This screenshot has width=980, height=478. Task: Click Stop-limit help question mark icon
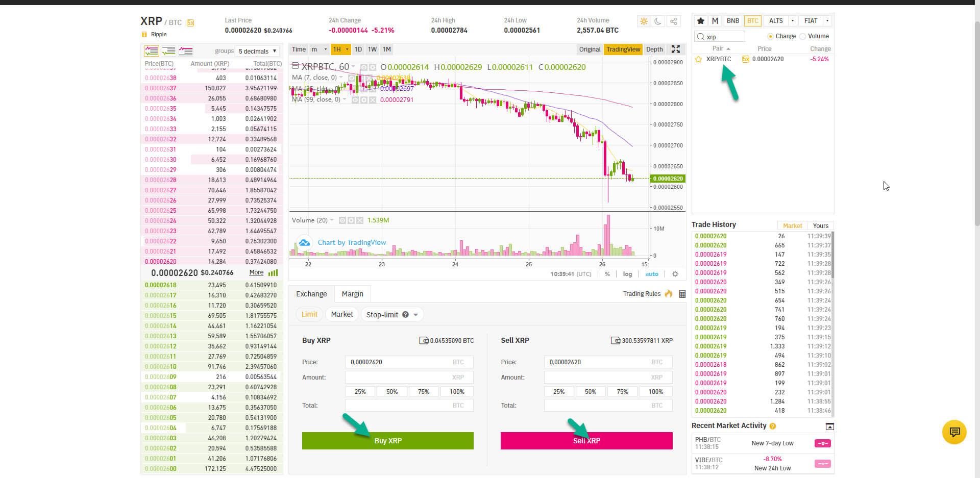405,315
